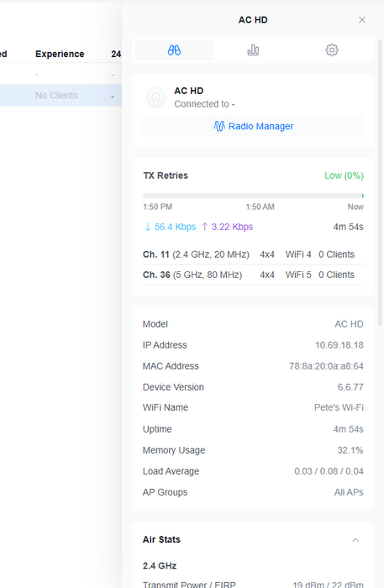384x588 pixels.
Task: Click the MAC address value
Action: (x=326, y=366)
